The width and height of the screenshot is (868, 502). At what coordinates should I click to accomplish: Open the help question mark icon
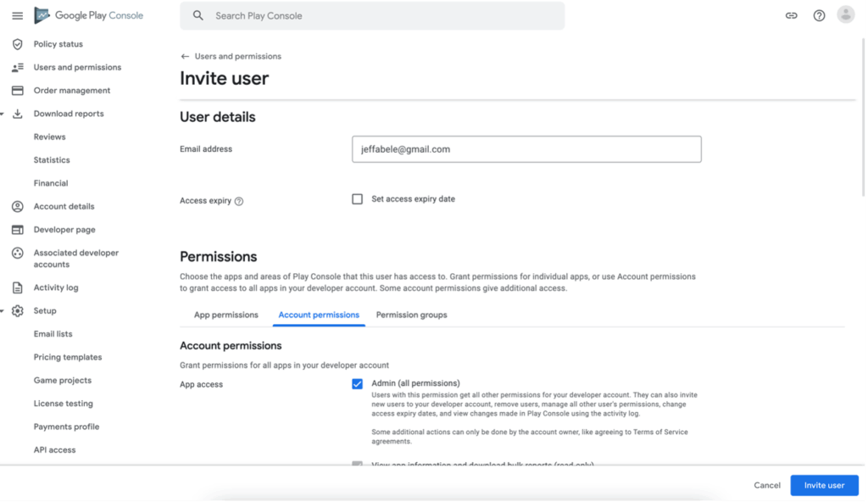(819, 15)
